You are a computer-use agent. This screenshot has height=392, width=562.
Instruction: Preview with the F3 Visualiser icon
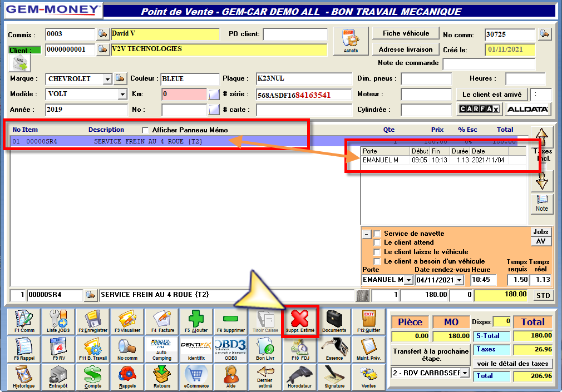pos(127,321)
